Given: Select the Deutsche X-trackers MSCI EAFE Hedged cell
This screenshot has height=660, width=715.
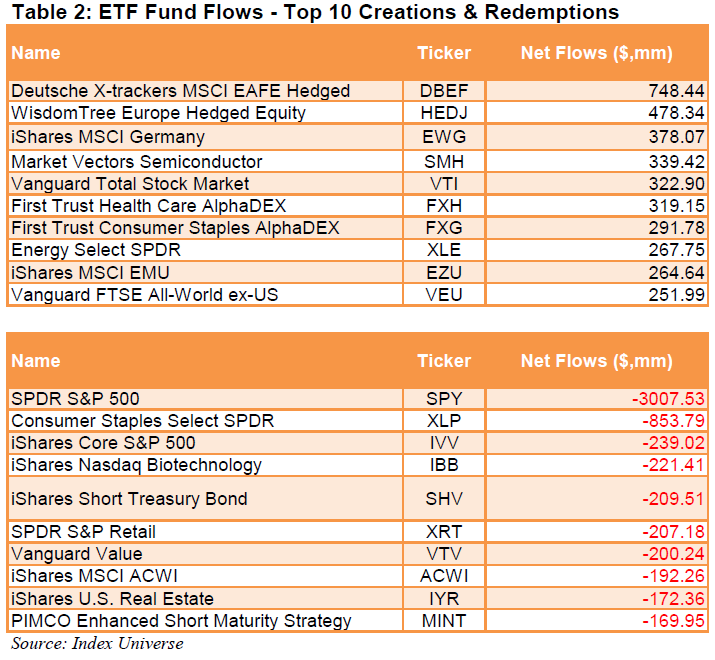Looking at the screenshot, I should click(x=180, y=91).
